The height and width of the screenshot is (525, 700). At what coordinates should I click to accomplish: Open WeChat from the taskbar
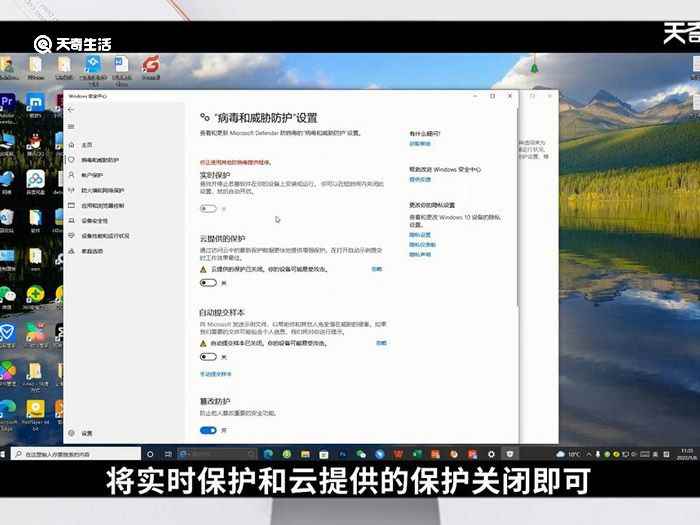[361, 454]
